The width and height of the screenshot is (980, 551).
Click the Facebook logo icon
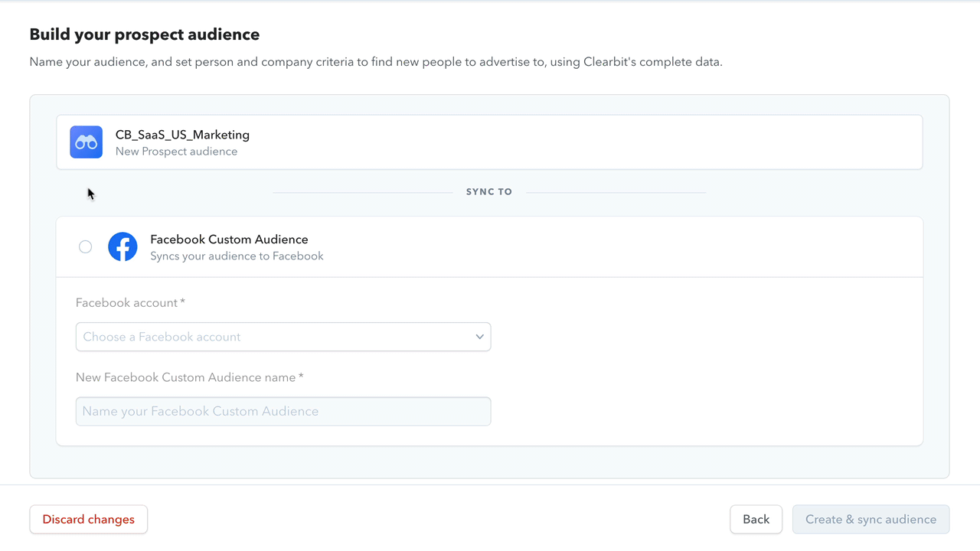tap(122, 247)
